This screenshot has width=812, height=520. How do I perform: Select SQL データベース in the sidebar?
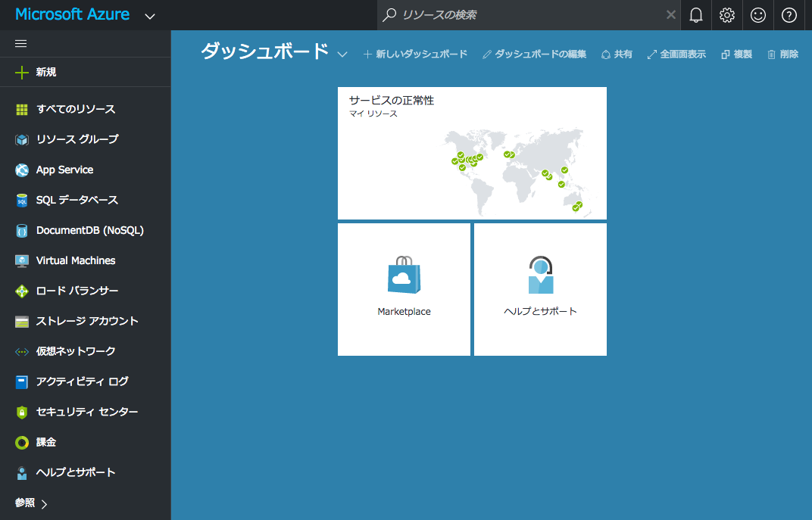pyautogui.click(x=72, y=200)
